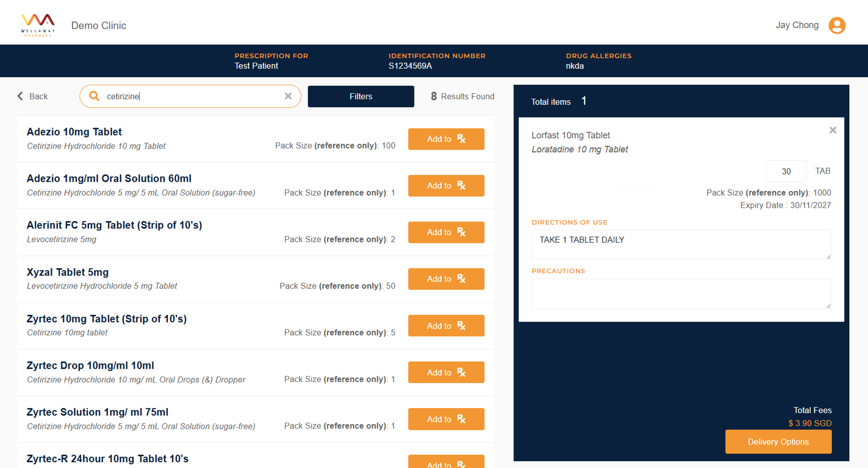The image size is (868, 468).
Task: Click identification number S1234569A
Action: pyautogui.click(x=410, y=66)
